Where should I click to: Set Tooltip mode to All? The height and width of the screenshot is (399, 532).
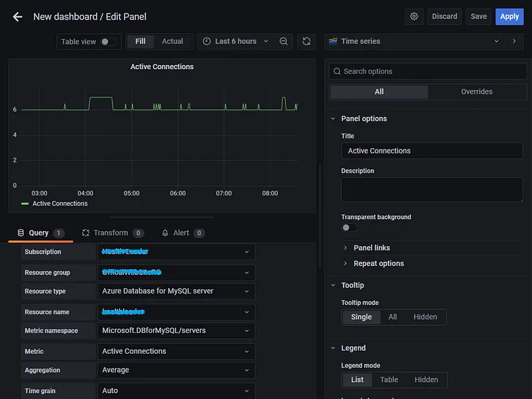click(392, 317)
